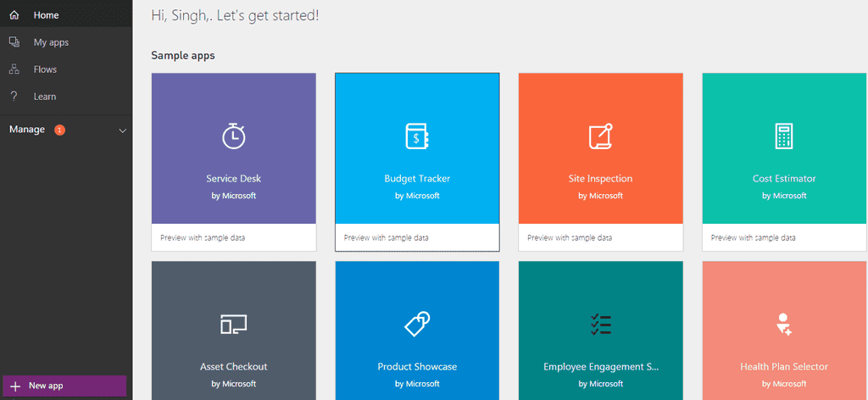This screenshot has width=868, height=400.
Task: Expand the Manage section chevron
Action: (122, 131)
